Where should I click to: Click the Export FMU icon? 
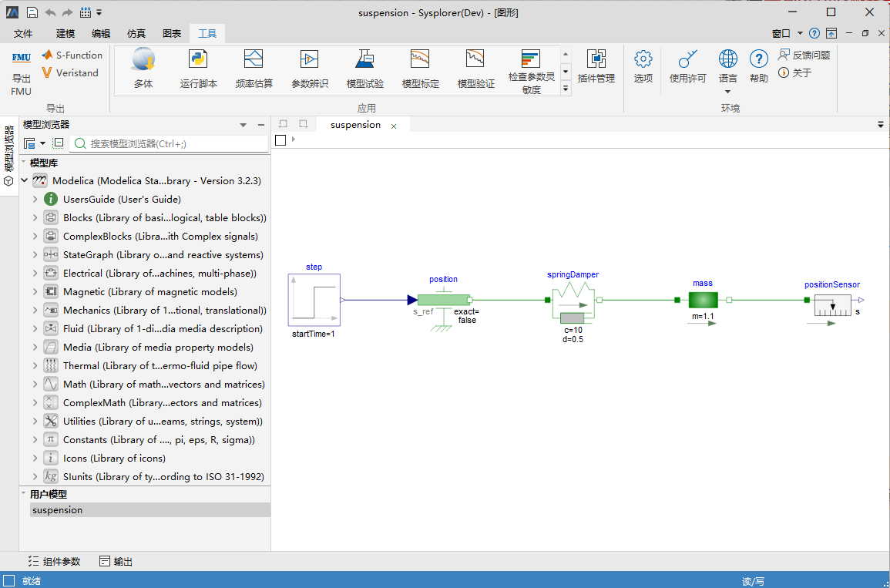coord(22,58)
